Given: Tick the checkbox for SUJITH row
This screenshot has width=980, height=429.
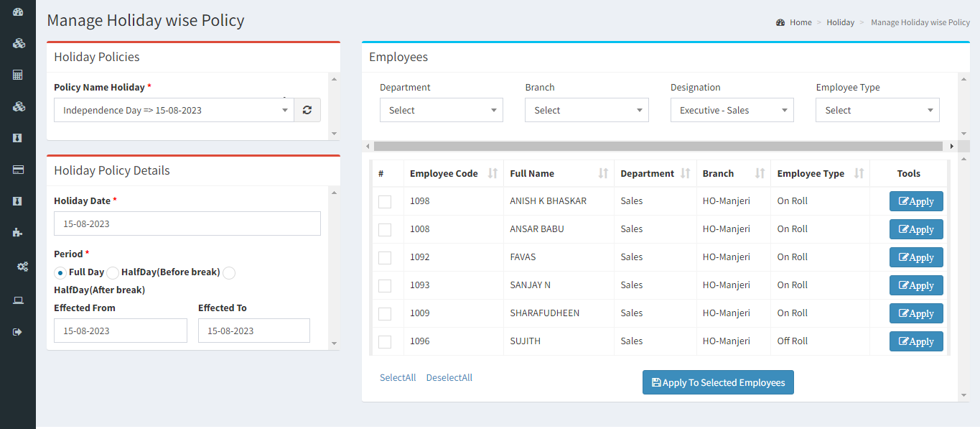Looking at the screenshot, I should click(385, 342).
